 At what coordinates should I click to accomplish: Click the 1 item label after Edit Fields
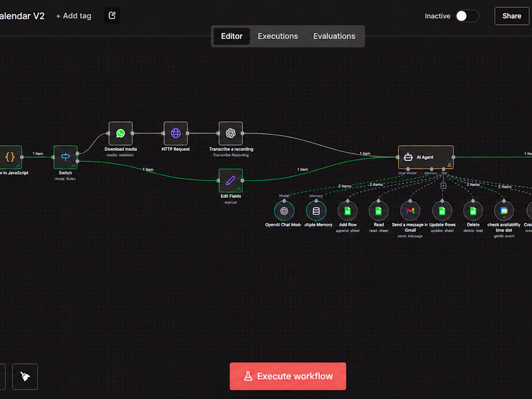click(303, 169)
